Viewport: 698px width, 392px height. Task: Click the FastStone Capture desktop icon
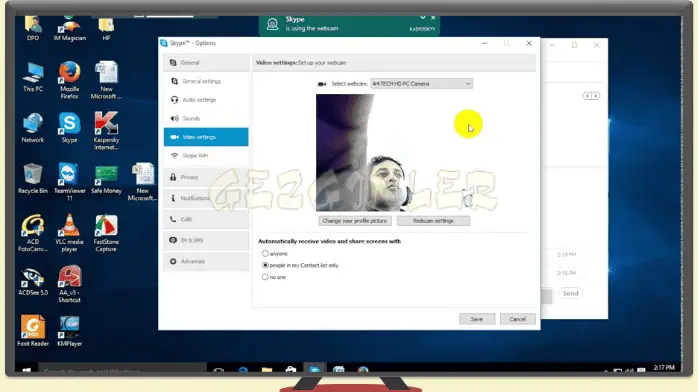click(106, 233)
